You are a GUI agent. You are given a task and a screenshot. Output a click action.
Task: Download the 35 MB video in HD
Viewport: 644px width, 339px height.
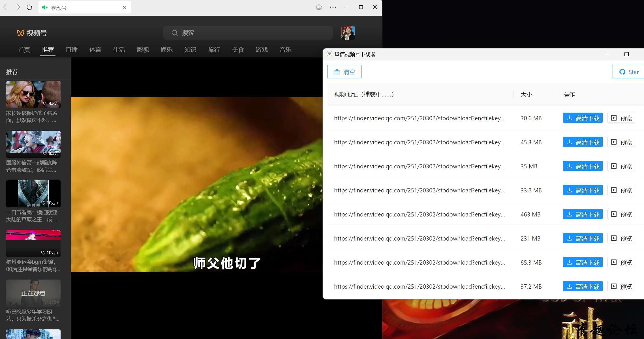[x=583, y=166]
